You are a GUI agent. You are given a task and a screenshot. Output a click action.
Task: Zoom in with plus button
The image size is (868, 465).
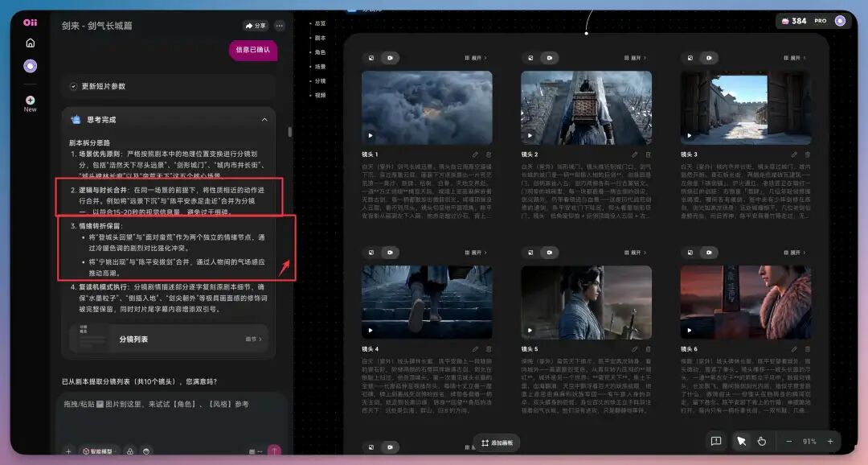coord(830,441)
